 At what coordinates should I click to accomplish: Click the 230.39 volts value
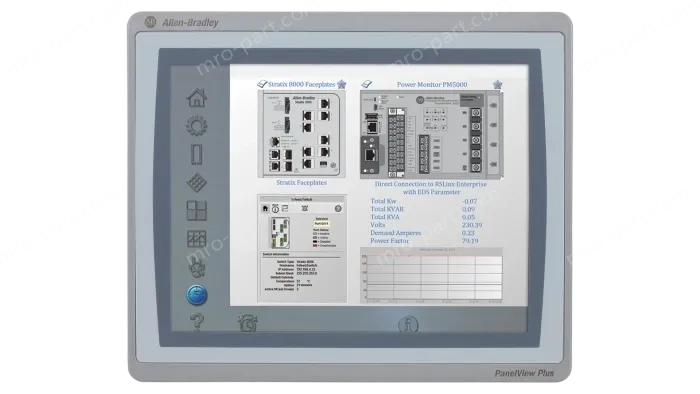point(472,225)
